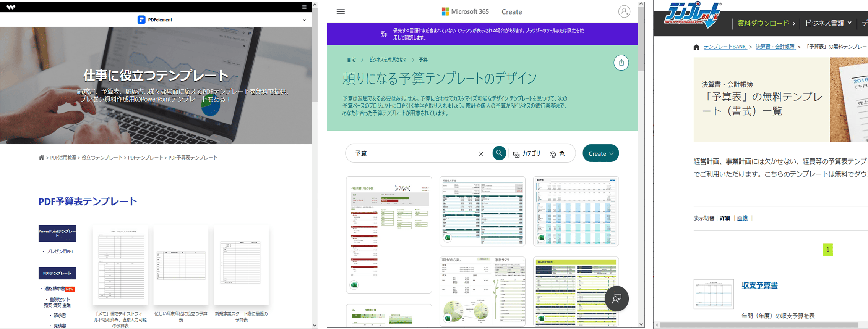Click the share icon on budget page
868x329 pixels.
621,63
